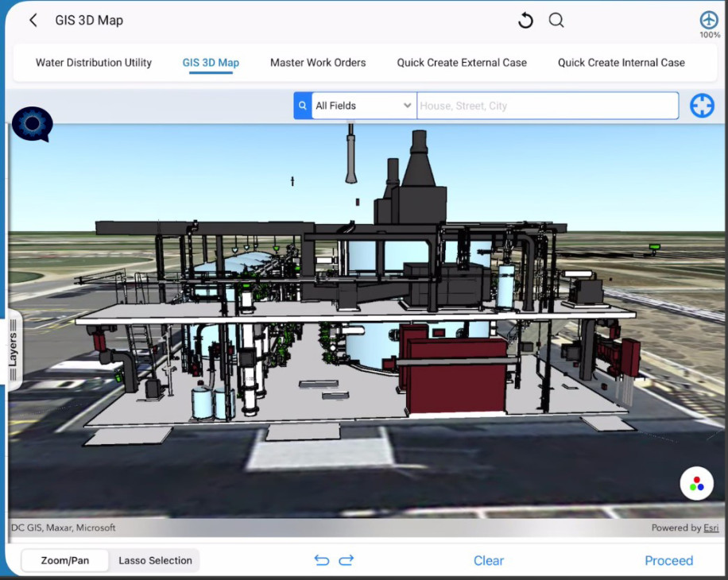Open the Master Work Orders tab

click(x=318, y=62)
